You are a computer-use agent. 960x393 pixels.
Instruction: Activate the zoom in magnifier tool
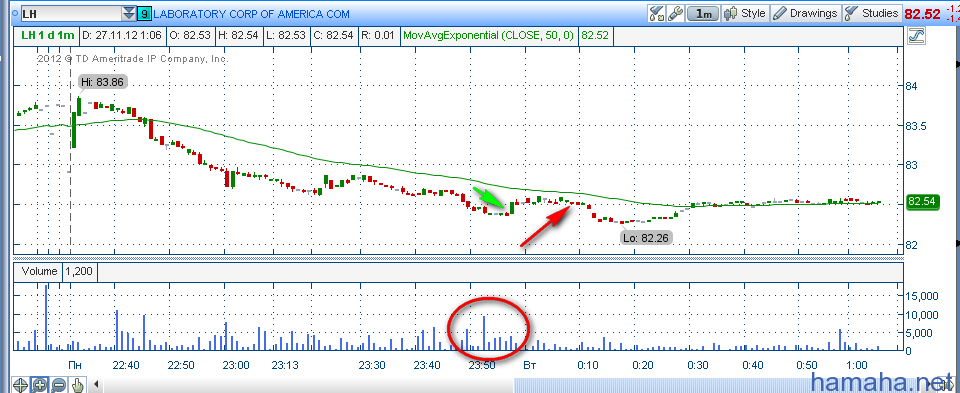[39, 385]
